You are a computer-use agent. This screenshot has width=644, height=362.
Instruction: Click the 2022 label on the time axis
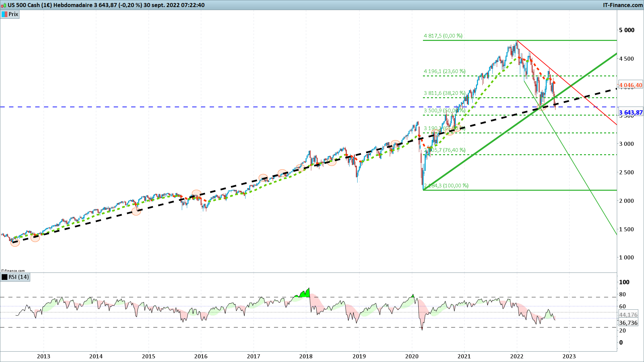pos(517,356)
